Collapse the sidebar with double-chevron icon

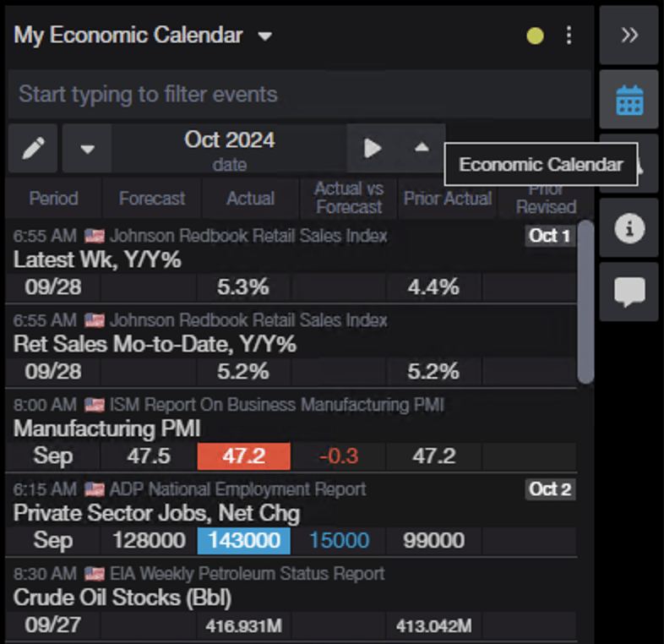coord(629,35)
